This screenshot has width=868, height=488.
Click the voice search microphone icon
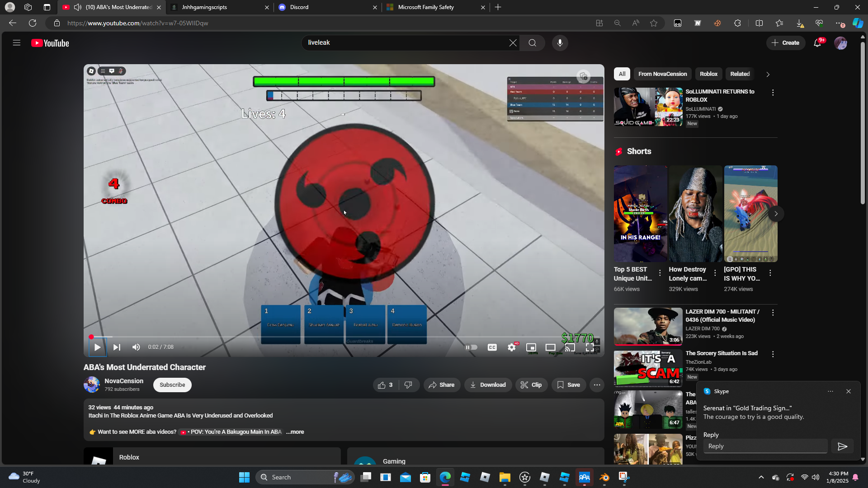[560, 43]
